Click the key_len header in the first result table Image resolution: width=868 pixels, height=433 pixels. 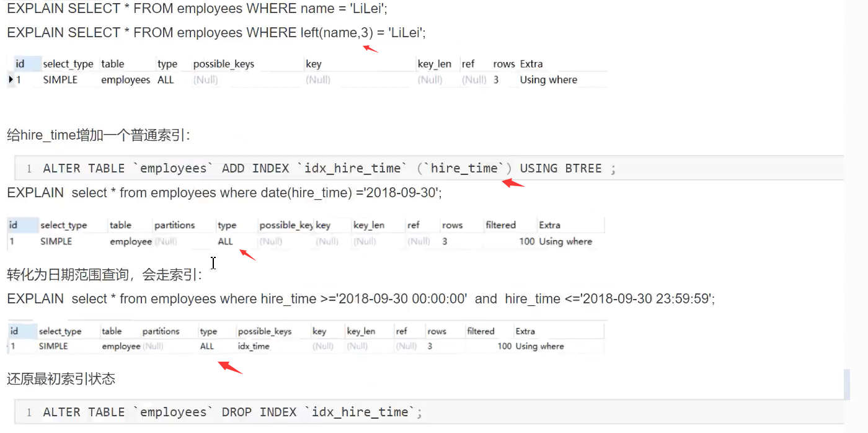pos(434,64)
